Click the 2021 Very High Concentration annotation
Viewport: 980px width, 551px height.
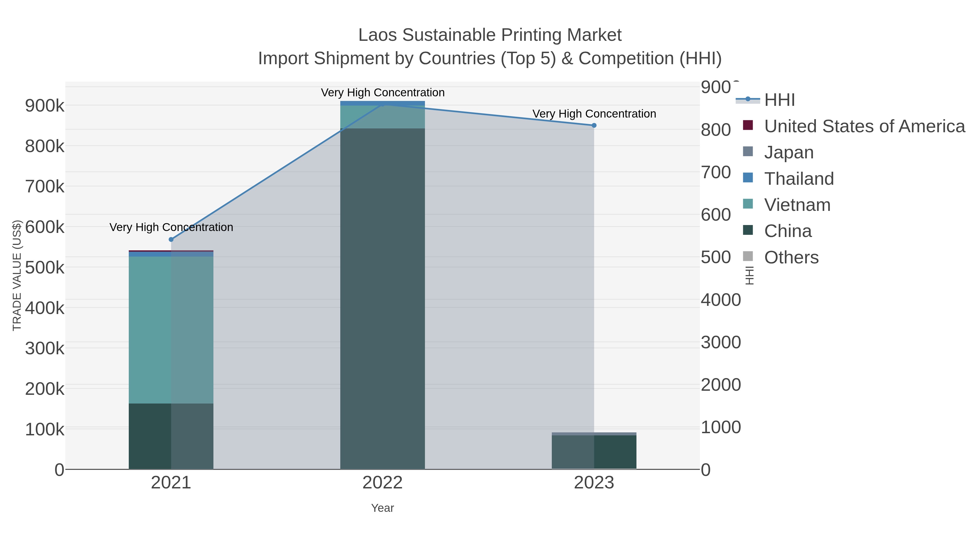click(x=171, y=227)
